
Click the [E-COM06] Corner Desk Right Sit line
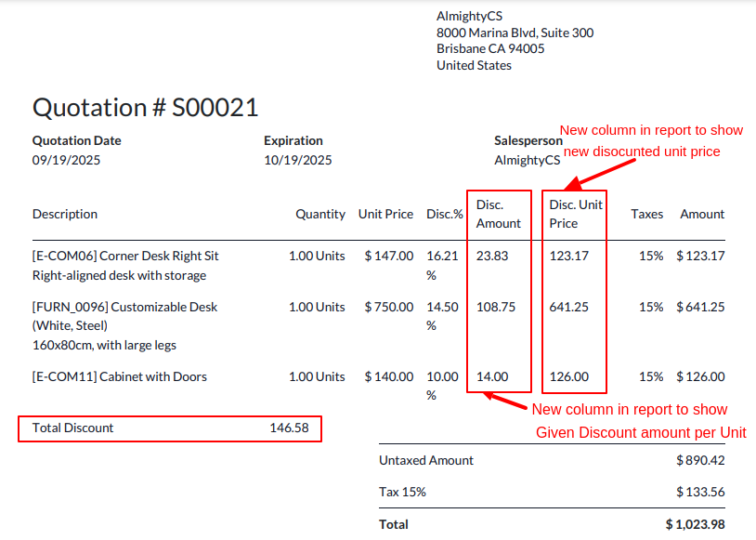[x=125, y=256]
